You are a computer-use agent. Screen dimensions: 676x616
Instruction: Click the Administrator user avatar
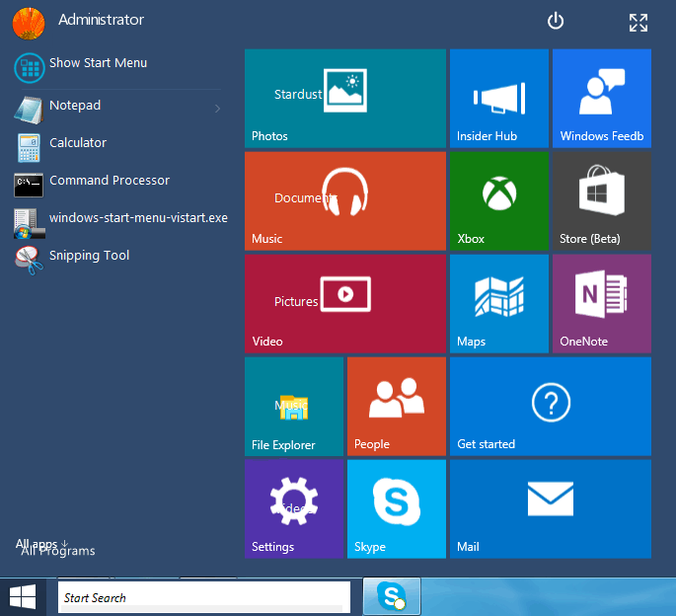29,24
